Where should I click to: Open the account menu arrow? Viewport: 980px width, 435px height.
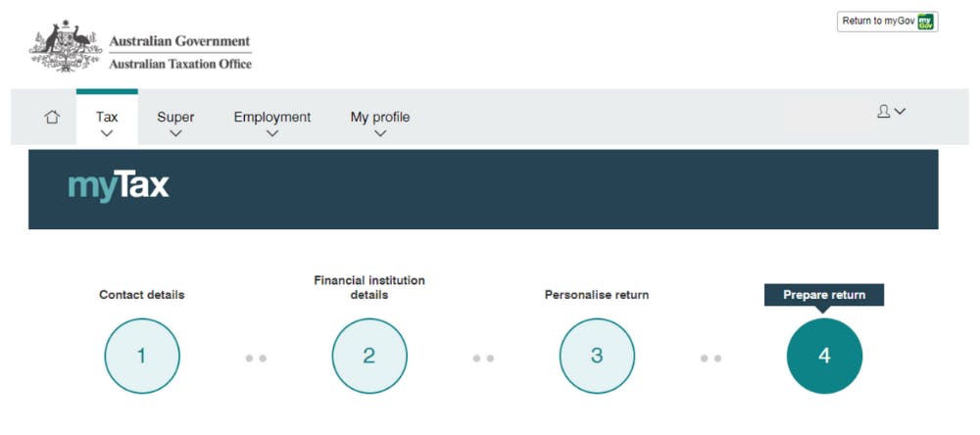tap(900, 112)
